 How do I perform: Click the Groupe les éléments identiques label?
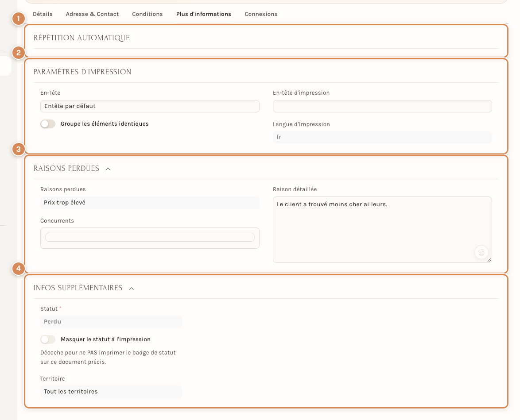pos(105,123)
